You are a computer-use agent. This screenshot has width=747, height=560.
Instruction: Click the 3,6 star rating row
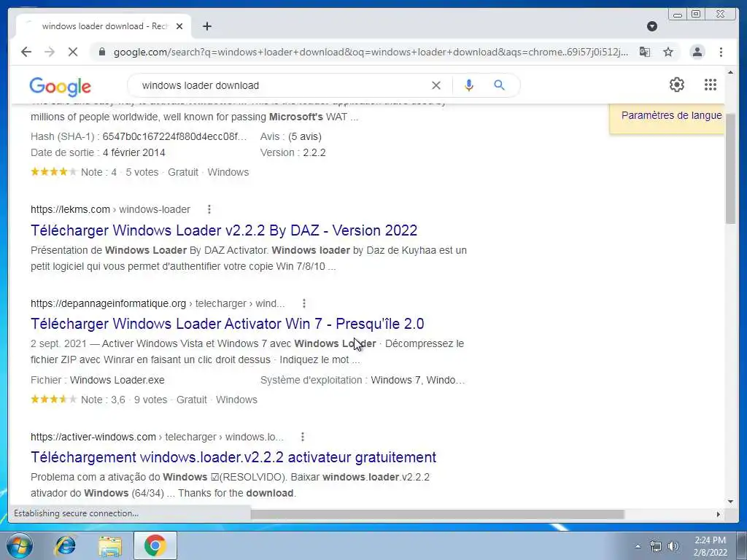point(144,400)
